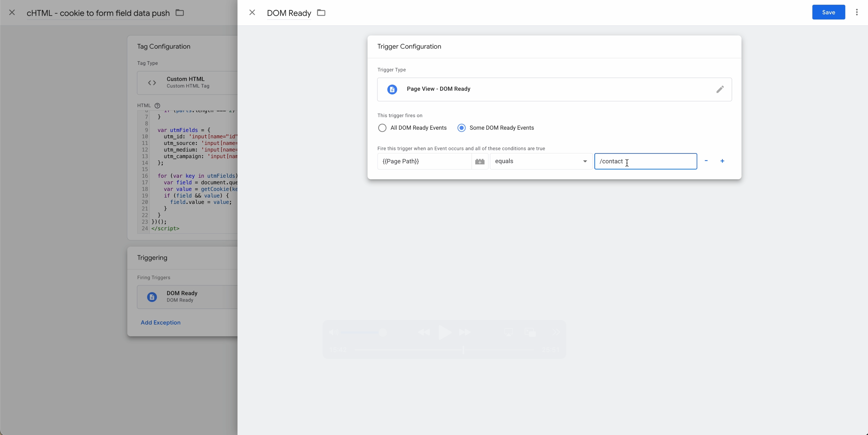Image resolution: width=868 pixels, height=435 pixels.
Task: Click DOM Ready firing trigger card
Action: tap(187, 297)
